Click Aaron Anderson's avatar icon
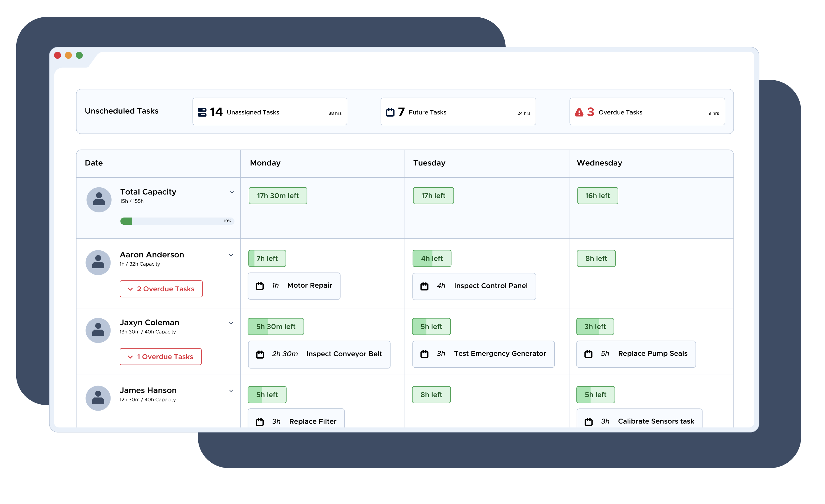Screen dimensions: 825x504 pyautogui.click(x=98, y=263)
